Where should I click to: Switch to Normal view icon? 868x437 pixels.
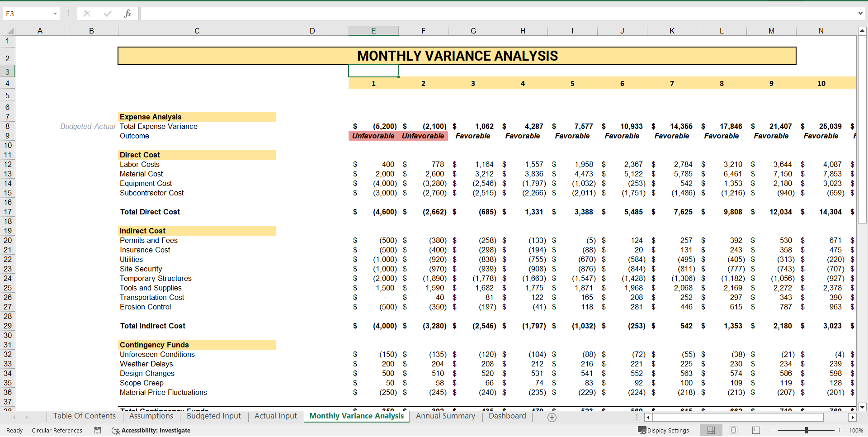pyautogui.click(x=711, y=430)
